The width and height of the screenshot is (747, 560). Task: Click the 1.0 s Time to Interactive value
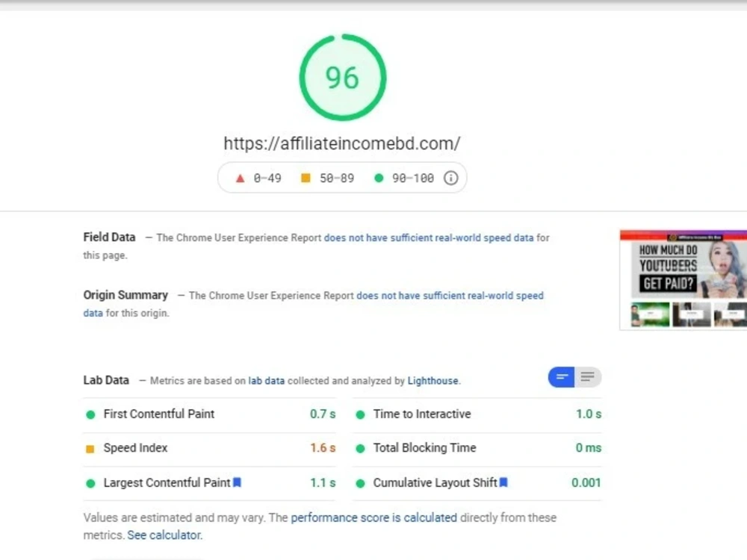pos(589,414)
